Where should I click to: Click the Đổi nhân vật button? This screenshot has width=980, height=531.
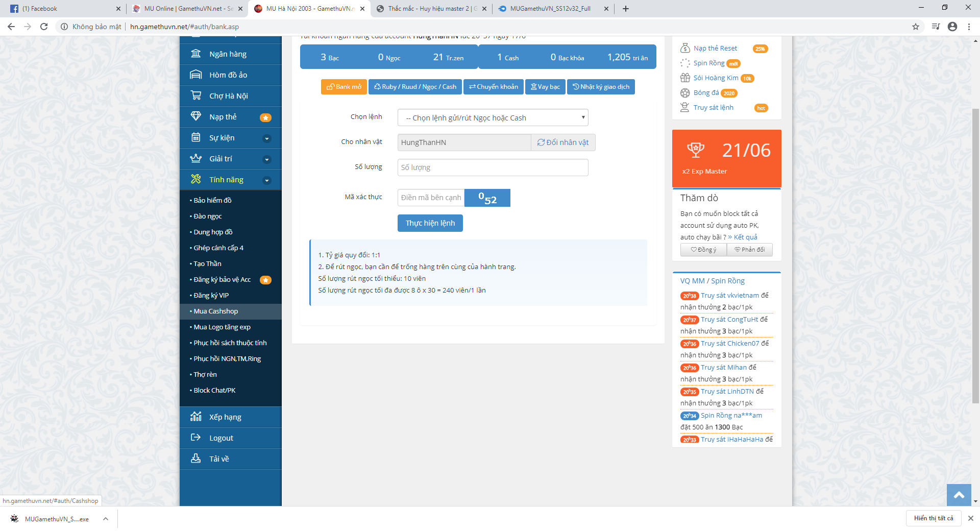(x=563, y=142)
